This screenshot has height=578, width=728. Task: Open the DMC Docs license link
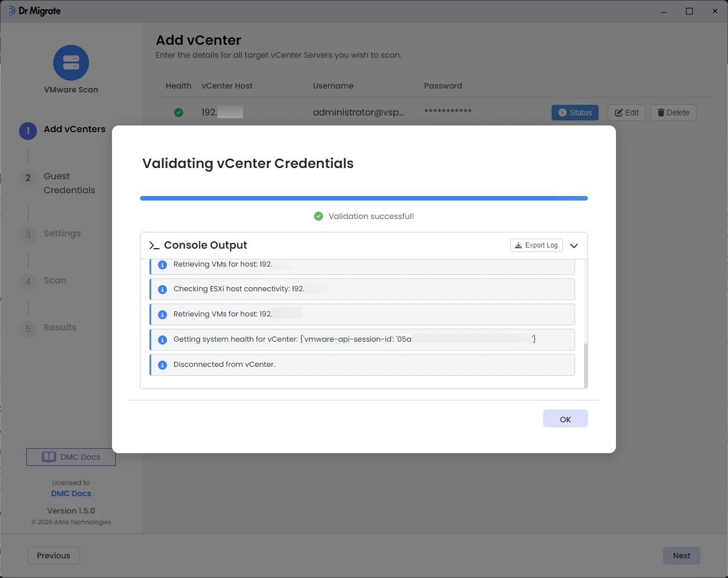[x=71, y=493]
